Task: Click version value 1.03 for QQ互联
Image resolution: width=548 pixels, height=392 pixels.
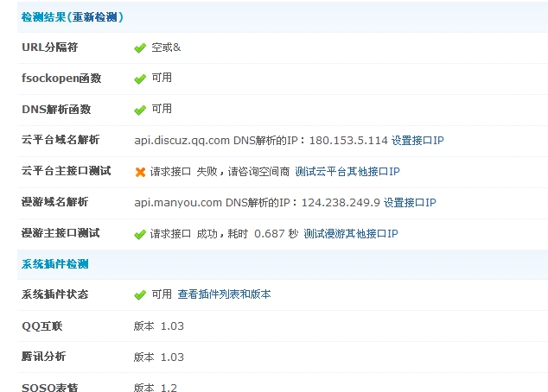Action: point(172,326)
